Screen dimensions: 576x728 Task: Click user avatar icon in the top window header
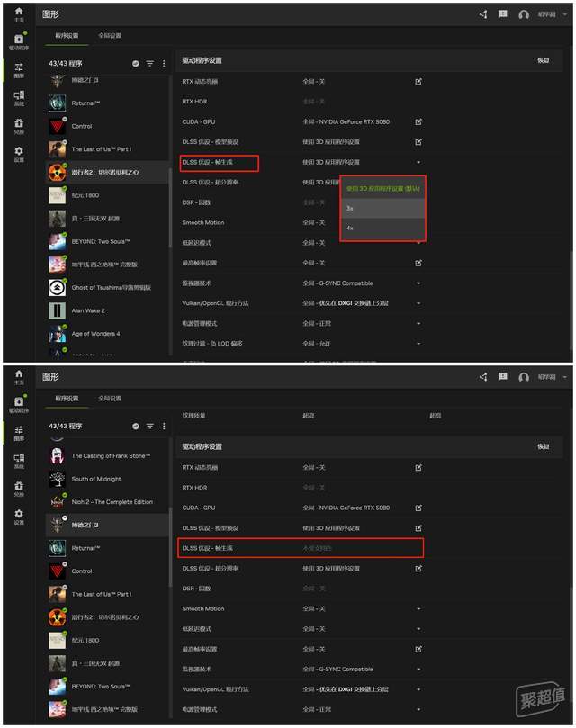point(524,14)
